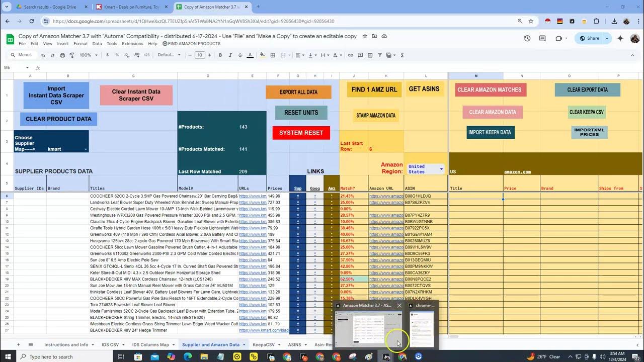Click the decrease decimal places icon
Viewport: 644px width, 362px height.
126,55
